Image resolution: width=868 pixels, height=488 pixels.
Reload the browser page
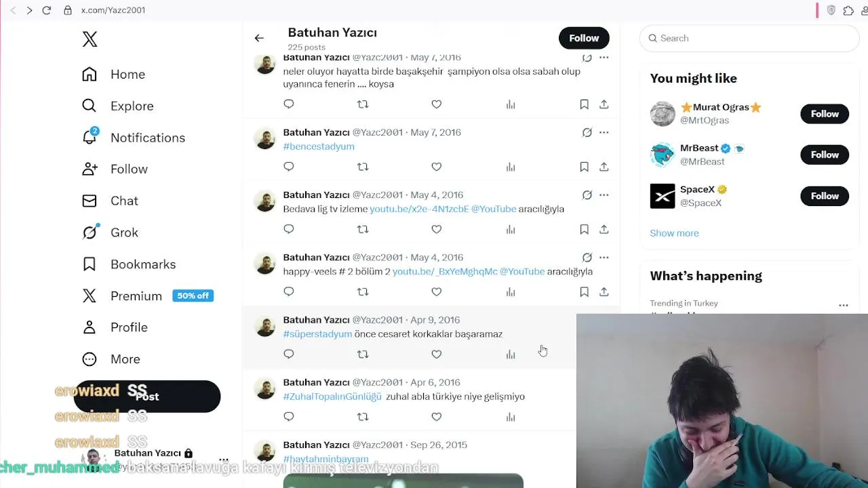coord(46,10)
